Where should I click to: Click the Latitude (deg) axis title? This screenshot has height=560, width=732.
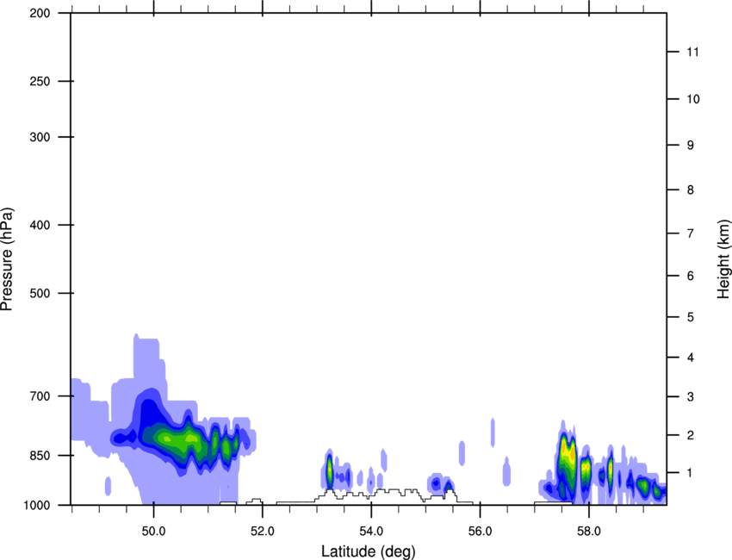368,551
